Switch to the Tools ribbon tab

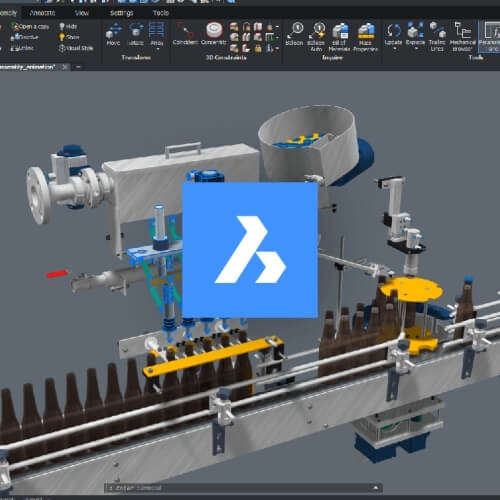click(161, 13)
